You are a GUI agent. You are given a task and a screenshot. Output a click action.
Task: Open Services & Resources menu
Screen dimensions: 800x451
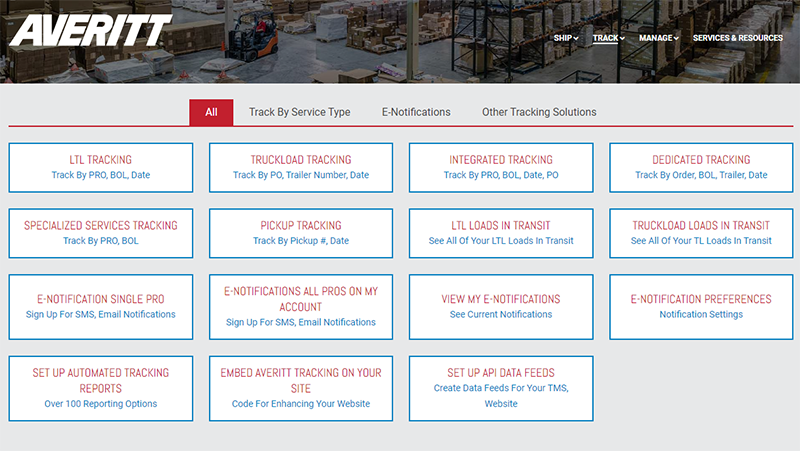(x=738, y=38)
